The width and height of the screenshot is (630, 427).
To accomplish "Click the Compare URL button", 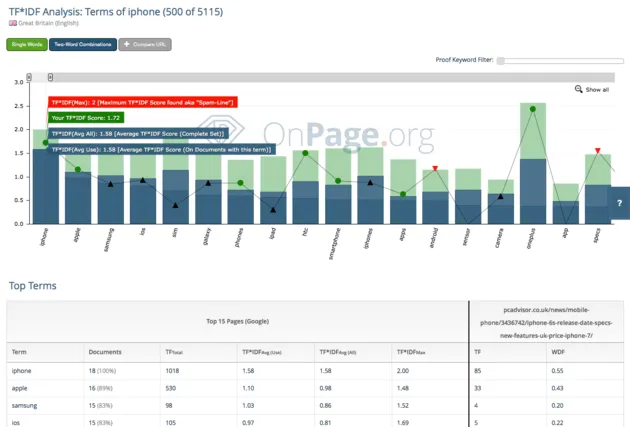I will coord(145,44).
